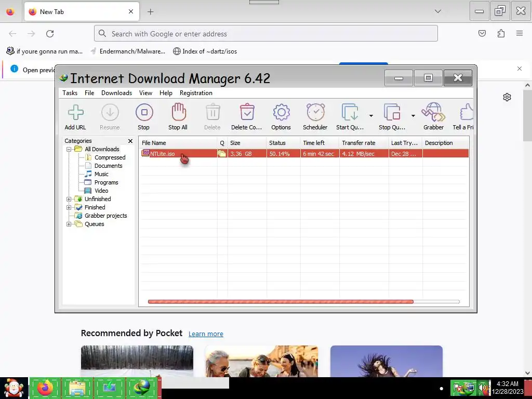
Task: Open the Firefox hamburger menu
Action: 520,33
